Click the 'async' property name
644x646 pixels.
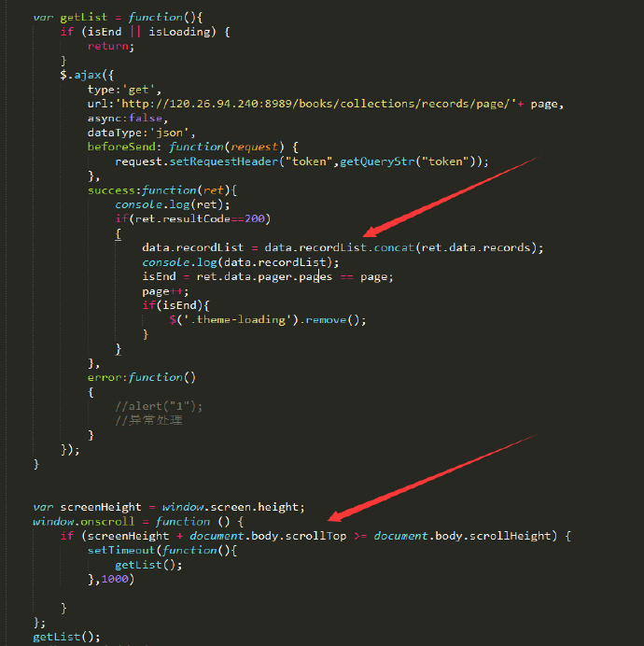click(x=105, y=119)
